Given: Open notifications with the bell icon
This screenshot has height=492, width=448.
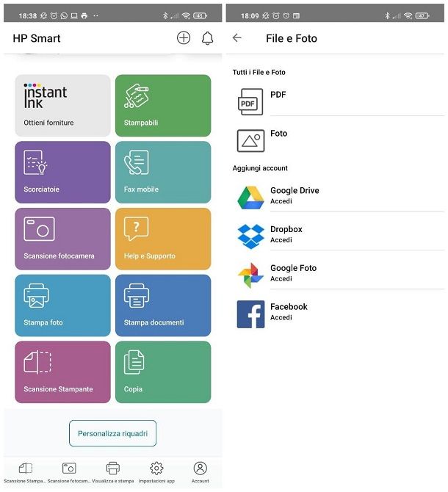Looking at the screenshot, I should (207, 38).
